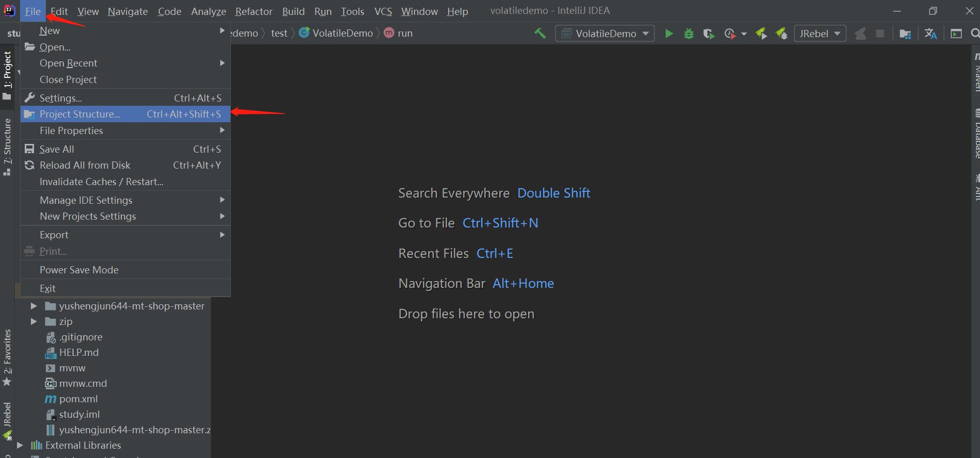Open the JRebel dropdown in toolbar
980x458 pixels.
coord(820,34)
